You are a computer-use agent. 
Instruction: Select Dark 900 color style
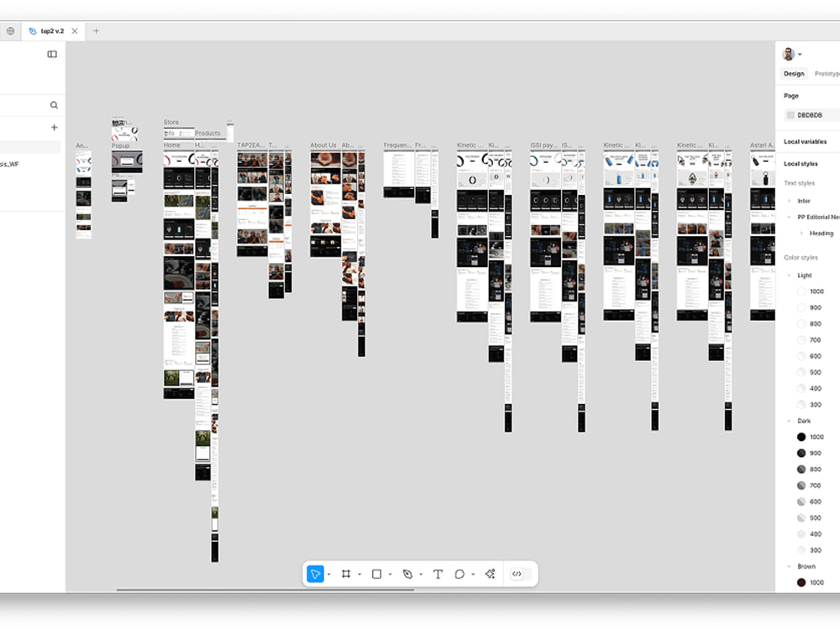(x=809, y=454)
